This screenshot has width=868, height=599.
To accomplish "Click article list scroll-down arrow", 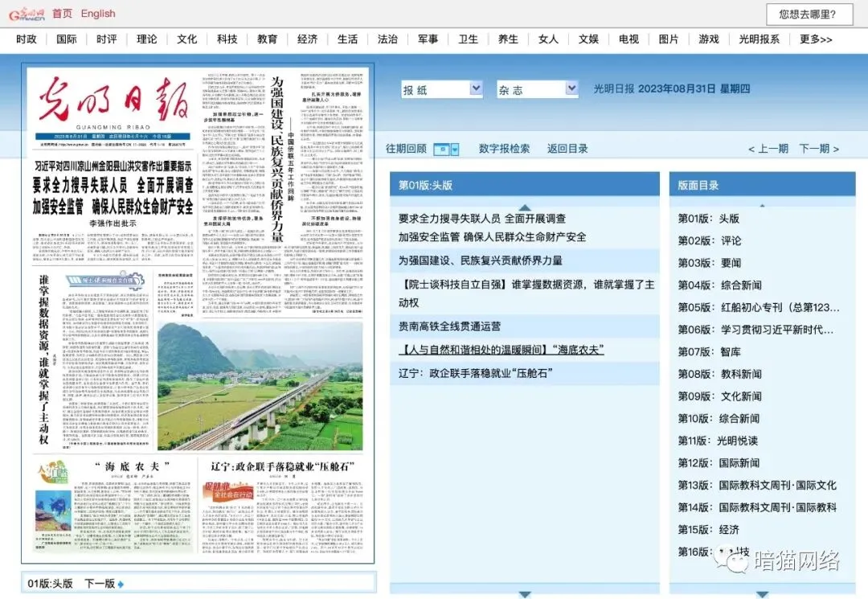I will [525, 594].
